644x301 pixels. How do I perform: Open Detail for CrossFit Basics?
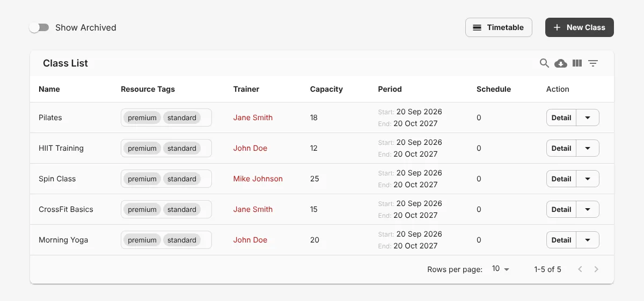(561, 209)
